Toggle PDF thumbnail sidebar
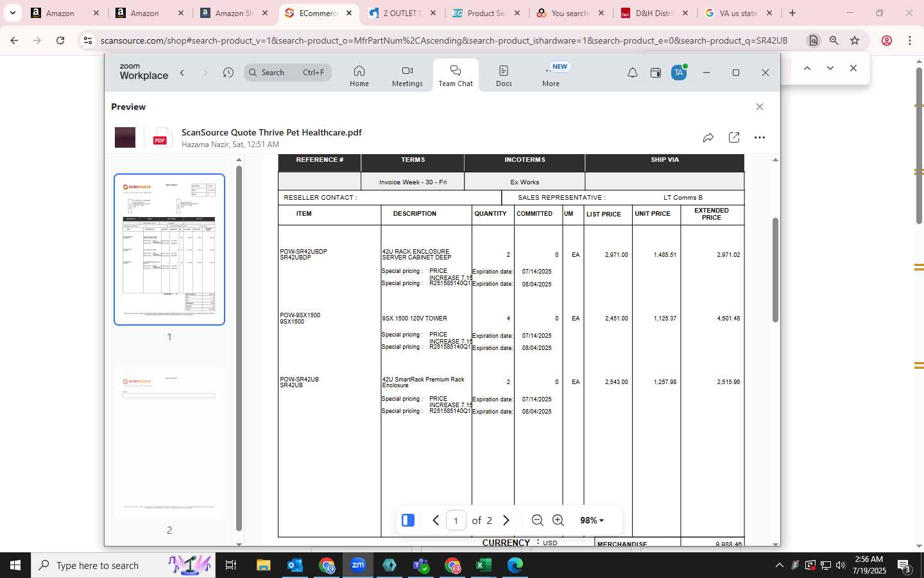The height and width of the screenshot is (578, 924). (408, 520)
